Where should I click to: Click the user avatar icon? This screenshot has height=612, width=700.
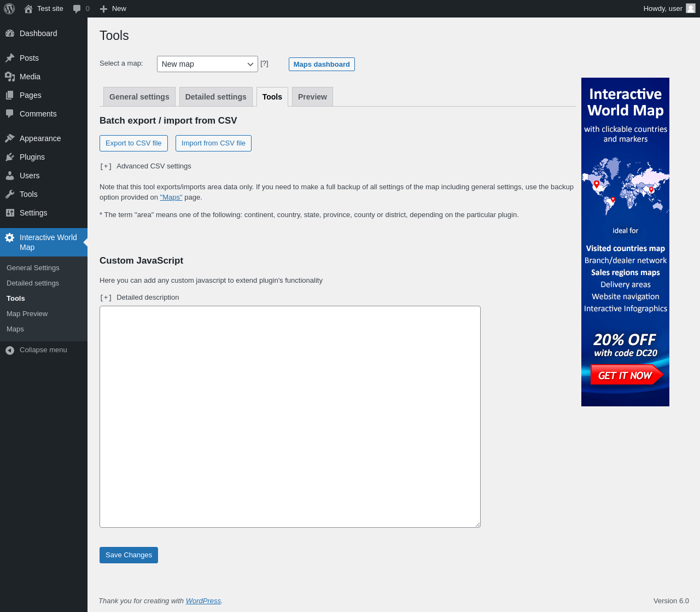click(691, 8)
